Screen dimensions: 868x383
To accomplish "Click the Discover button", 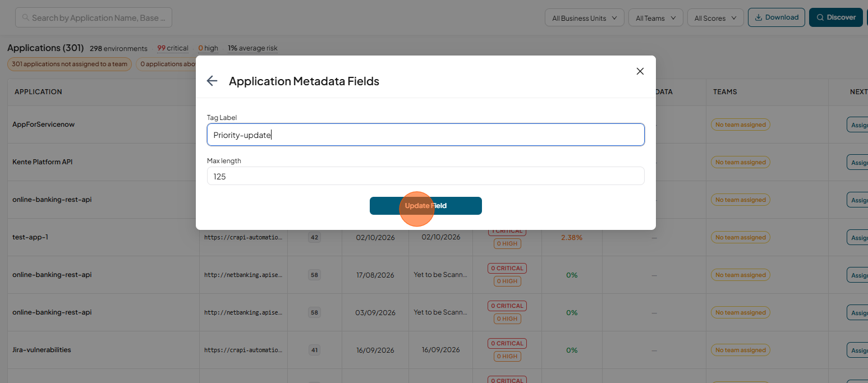I will (835, 17).
